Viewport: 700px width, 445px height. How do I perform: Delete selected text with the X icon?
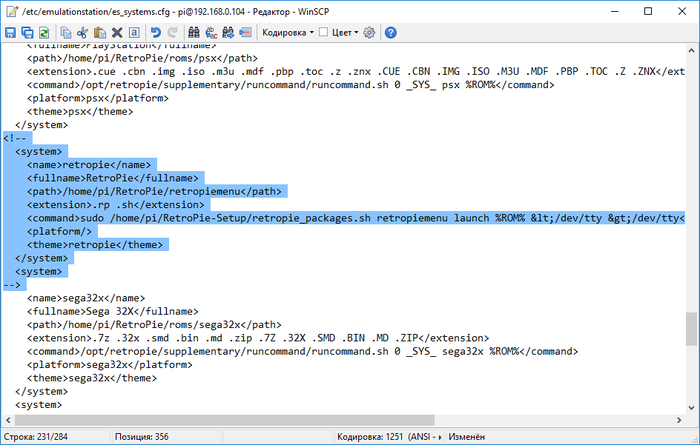(116, 32)
